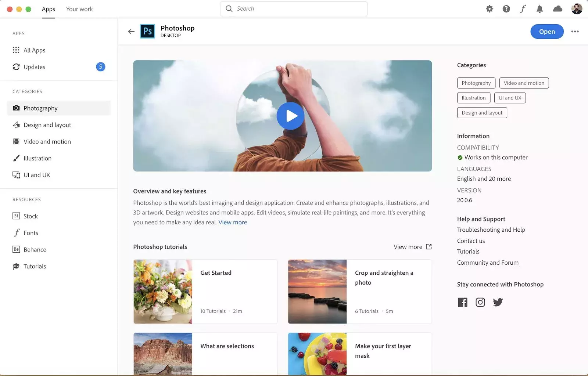
Task: Switch to the Your work tab
Action: [x=79, y=8]
